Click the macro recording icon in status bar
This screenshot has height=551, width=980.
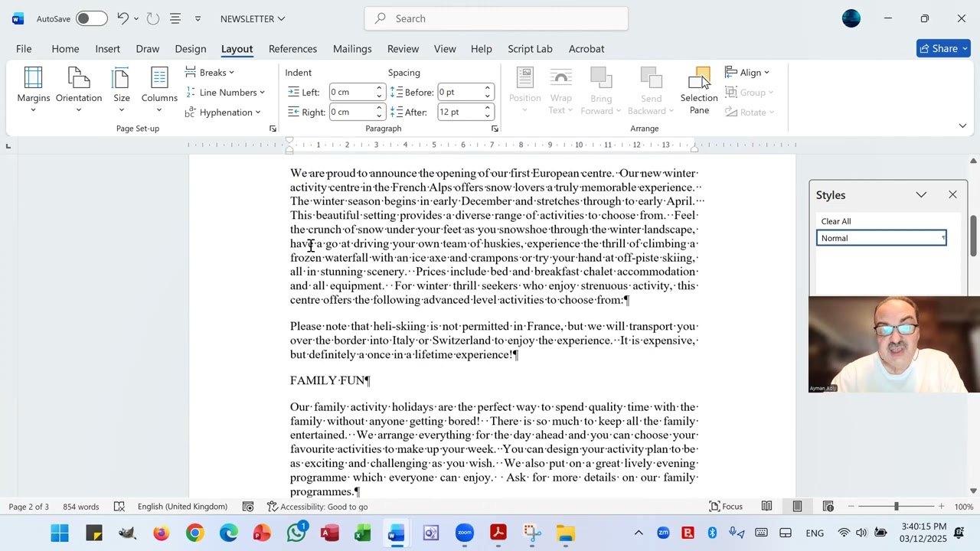pyautogui.click(x=248, y=507)
